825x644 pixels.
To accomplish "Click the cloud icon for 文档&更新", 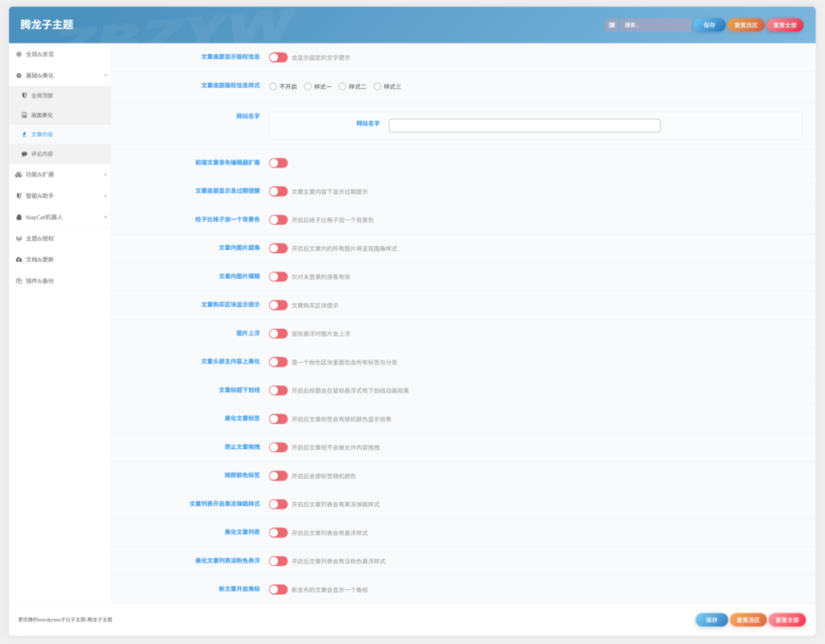I will point(19,260).
